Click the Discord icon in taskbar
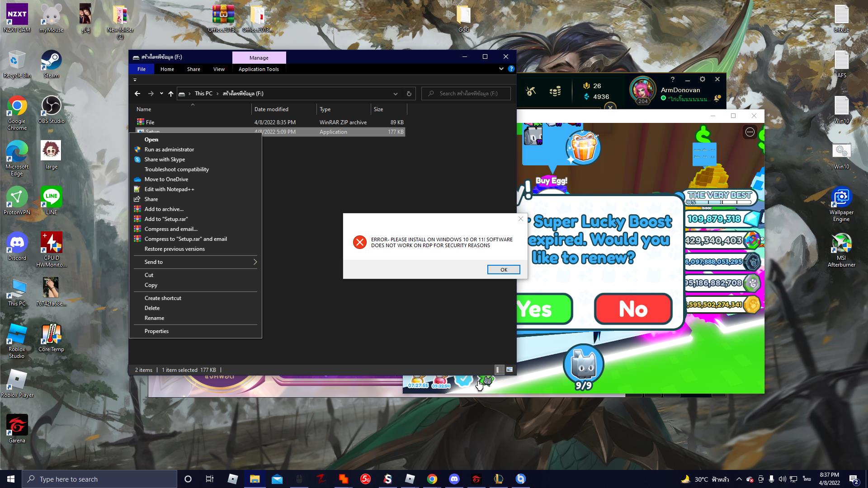 [454, 479]
